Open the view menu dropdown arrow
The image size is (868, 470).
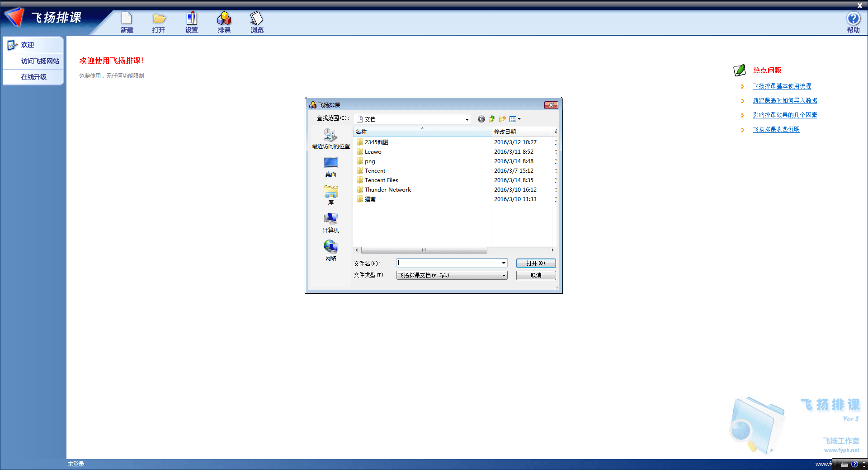click(x=519, y=119)
